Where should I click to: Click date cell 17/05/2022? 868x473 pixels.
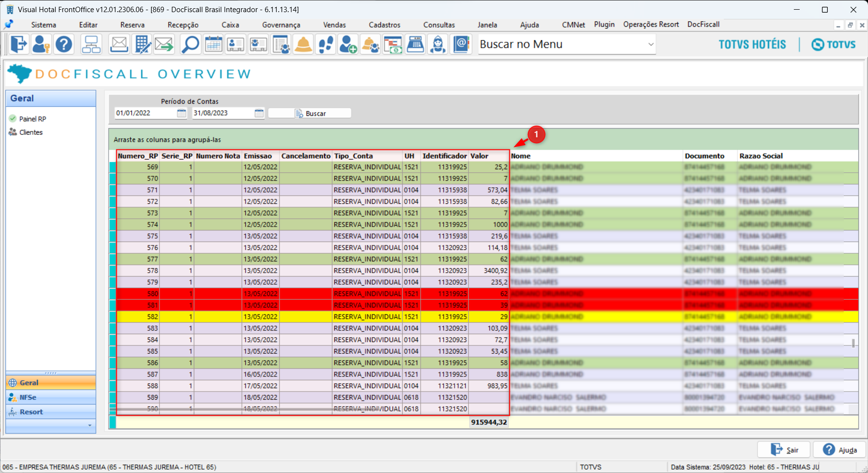261,386
